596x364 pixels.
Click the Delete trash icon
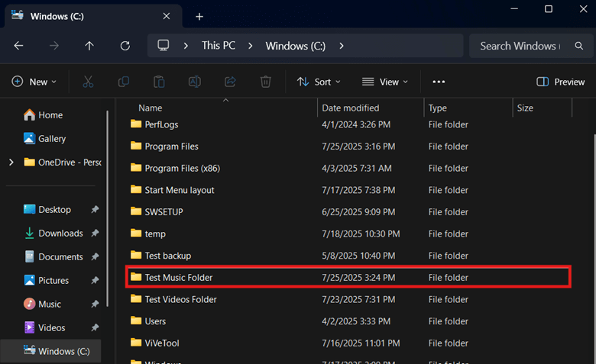[x=265, y=82]
